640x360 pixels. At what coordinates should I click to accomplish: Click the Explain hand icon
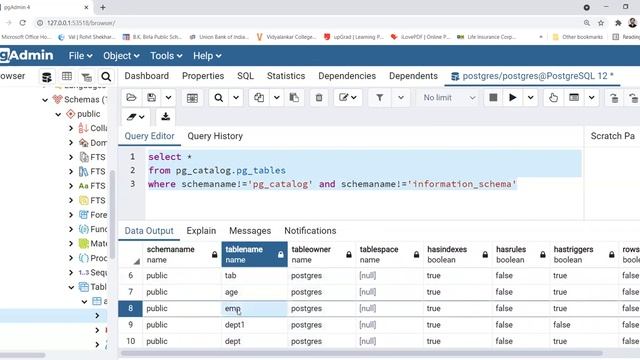point(553,98)
